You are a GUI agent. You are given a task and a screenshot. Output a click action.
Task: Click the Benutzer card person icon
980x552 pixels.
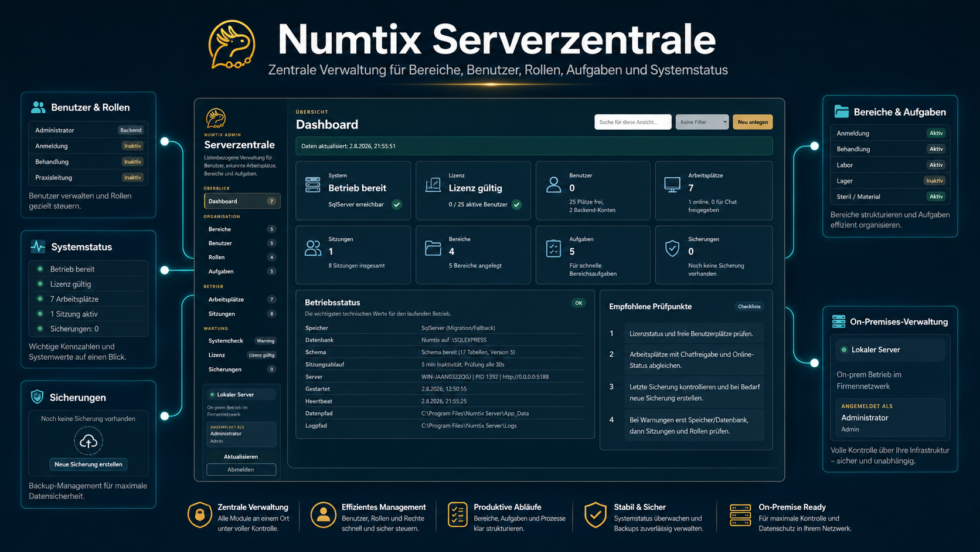coord(553,185)
